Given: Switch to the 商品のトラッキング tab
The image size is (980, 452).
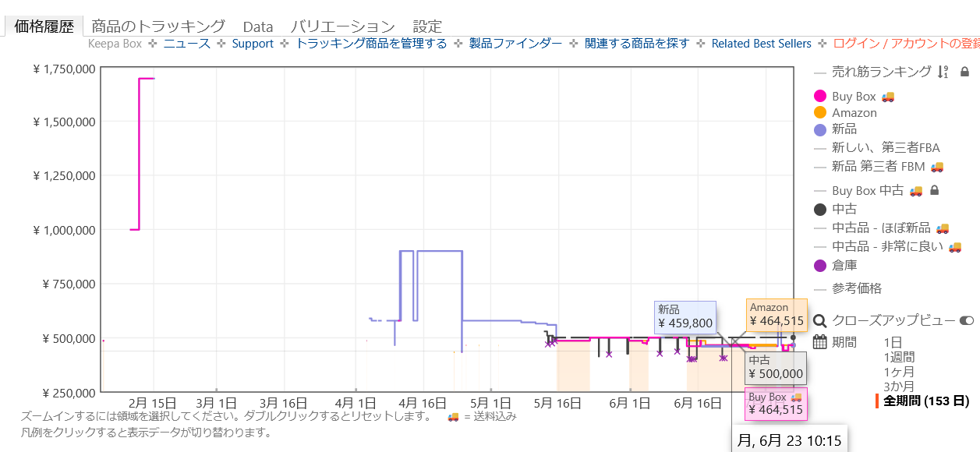Looking at the screenshot, I should tap(158, 26).
